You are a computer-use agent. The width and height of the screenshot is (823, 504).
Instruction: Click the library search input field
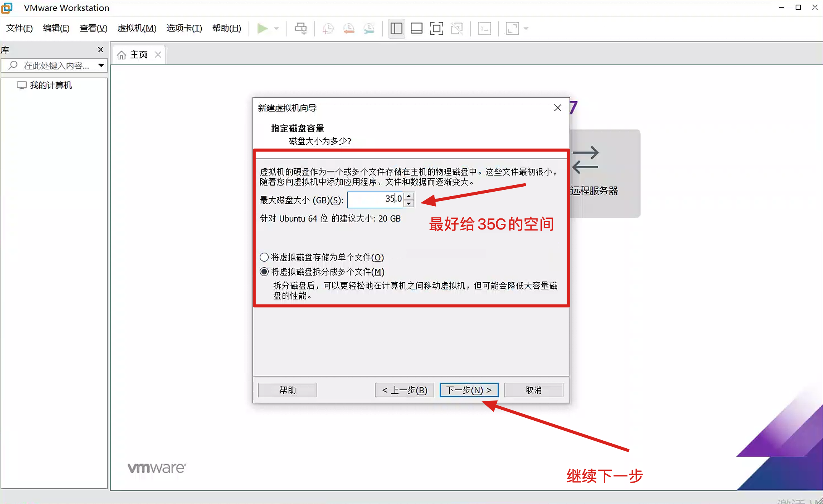click(x=53, y=65)
